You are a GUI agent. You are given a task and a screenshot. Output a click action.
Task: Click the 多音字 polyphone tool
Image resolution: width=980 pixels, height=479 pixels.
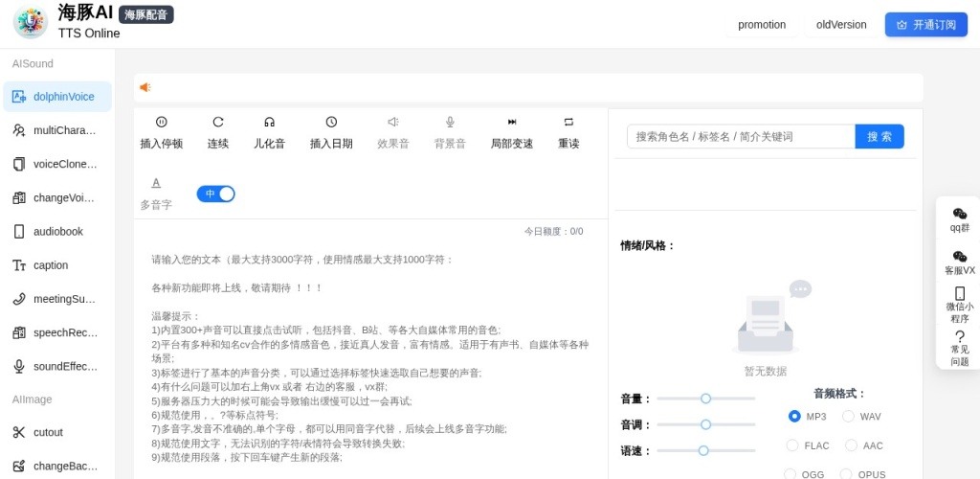(x=156, y=183)
